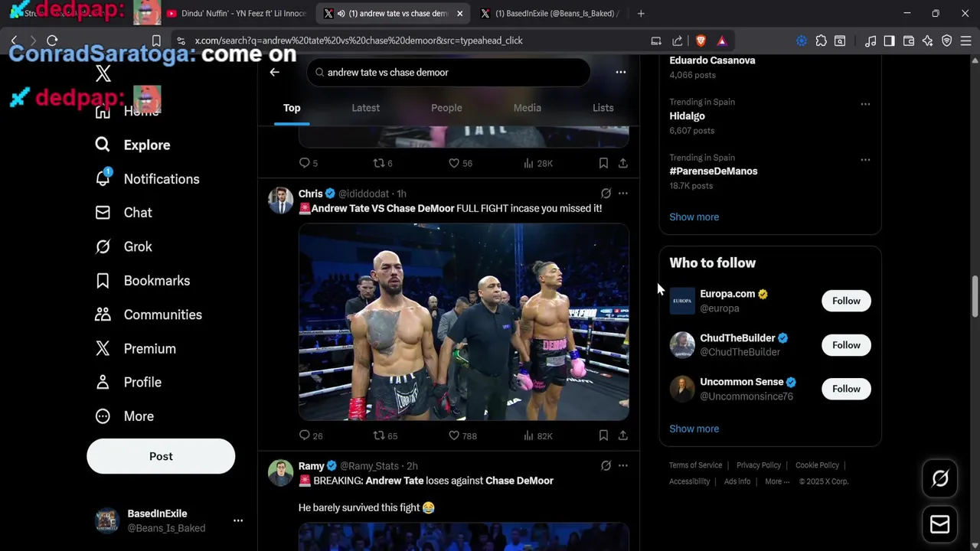Switch to Dindu' Nuffin' YouTube tab
Screen dimensions: 980x551
(x=235, y=13)
